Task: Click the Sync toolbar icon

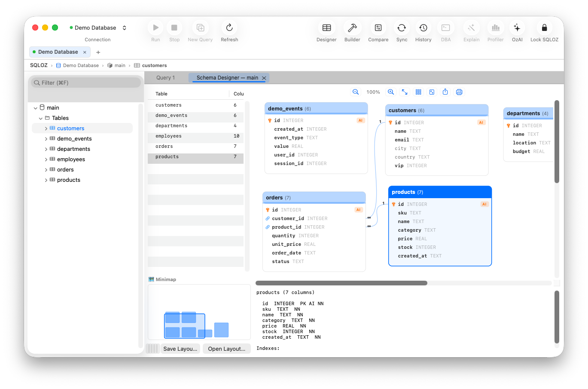Action: tap(402, 28)
